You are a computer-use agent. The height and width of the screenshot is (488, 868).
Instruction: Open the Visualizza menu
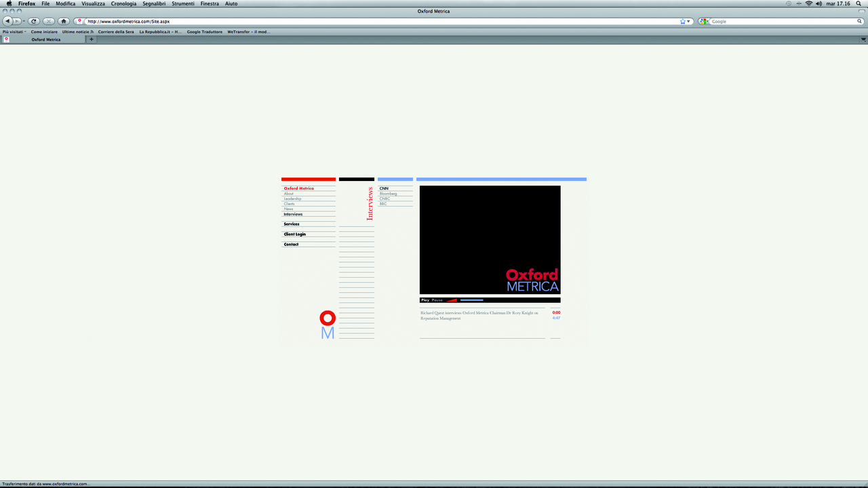[94, 3]
